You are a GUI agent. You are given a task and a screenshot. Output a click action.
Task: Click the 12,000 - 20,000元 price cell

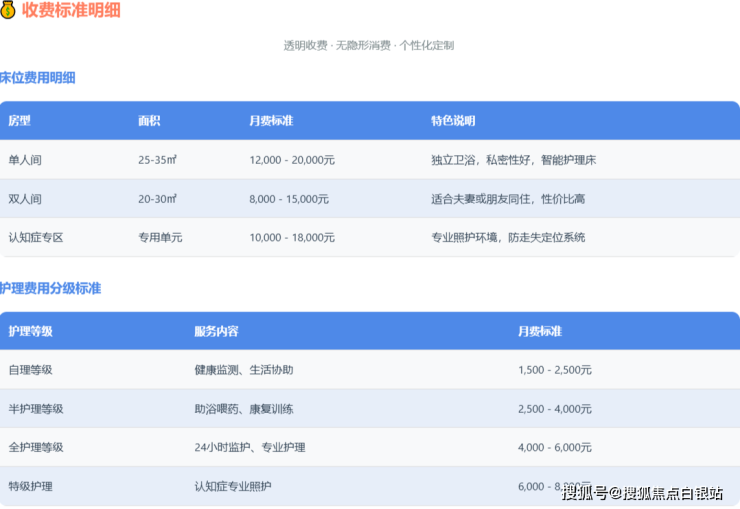292,160
